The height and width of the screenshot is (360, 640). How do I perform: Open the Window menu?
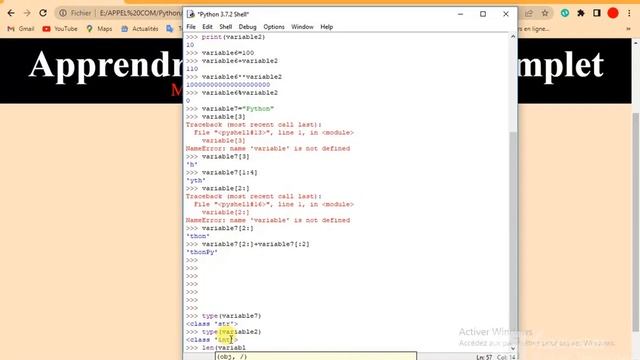pyautogui.click(x=302, y=27)
